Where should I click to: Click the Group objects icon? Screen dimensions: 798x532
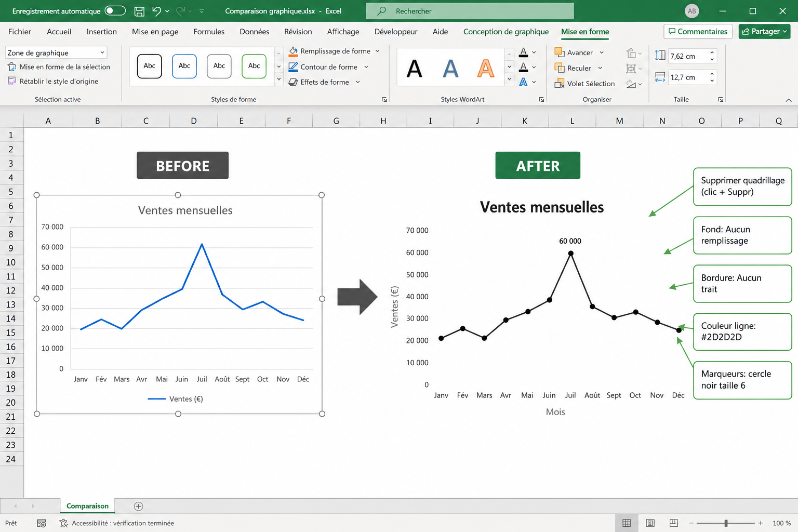631,69
